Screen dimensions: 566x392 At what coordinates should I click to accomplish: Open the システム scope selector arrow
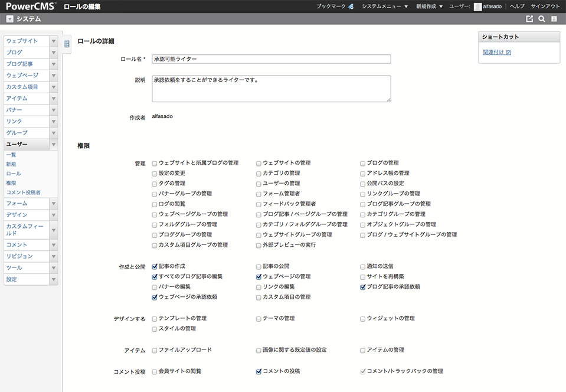click(9, 19)
